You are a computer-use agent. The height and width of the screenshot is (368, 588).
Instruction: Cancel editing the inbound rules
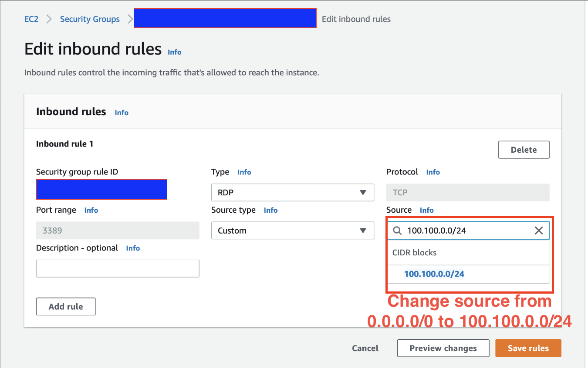point(365,348)
